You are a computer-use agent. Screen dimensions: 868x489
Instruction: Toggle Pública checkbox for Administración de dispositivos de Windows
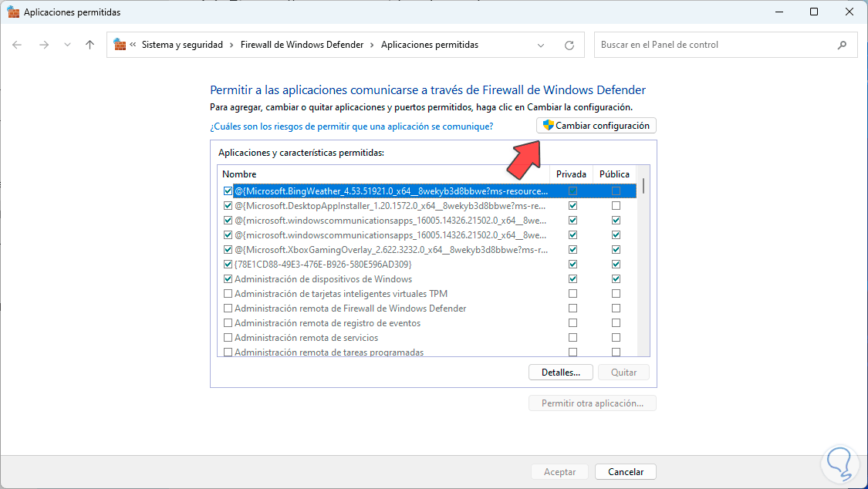click(x=616, y=278)
